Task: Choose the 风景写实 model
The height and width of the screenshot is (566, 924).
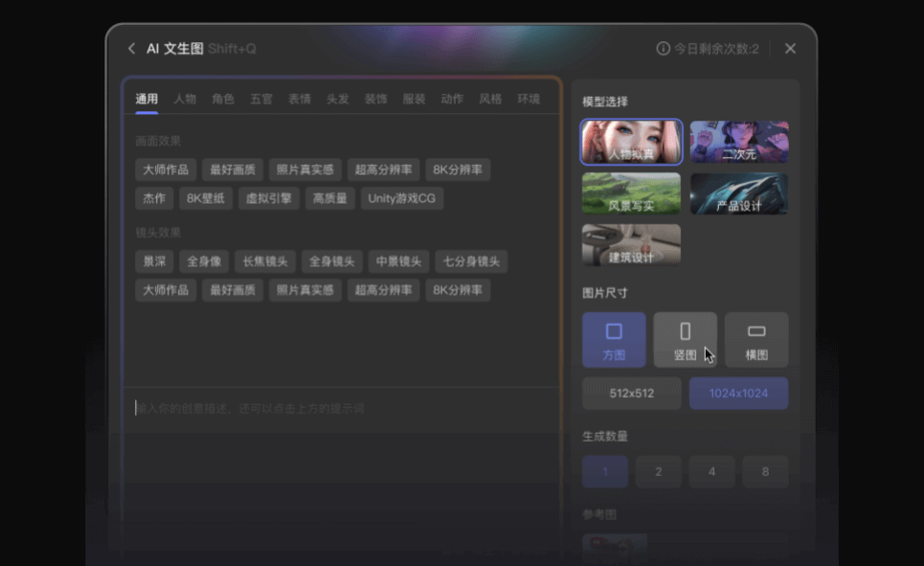Action: (x=631, y=192)
